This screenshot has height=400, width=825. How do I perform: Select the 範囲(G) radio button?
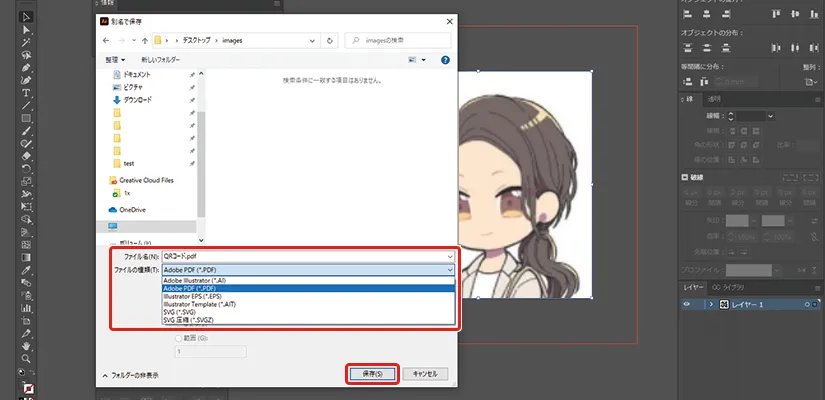(x=179, y=338)
